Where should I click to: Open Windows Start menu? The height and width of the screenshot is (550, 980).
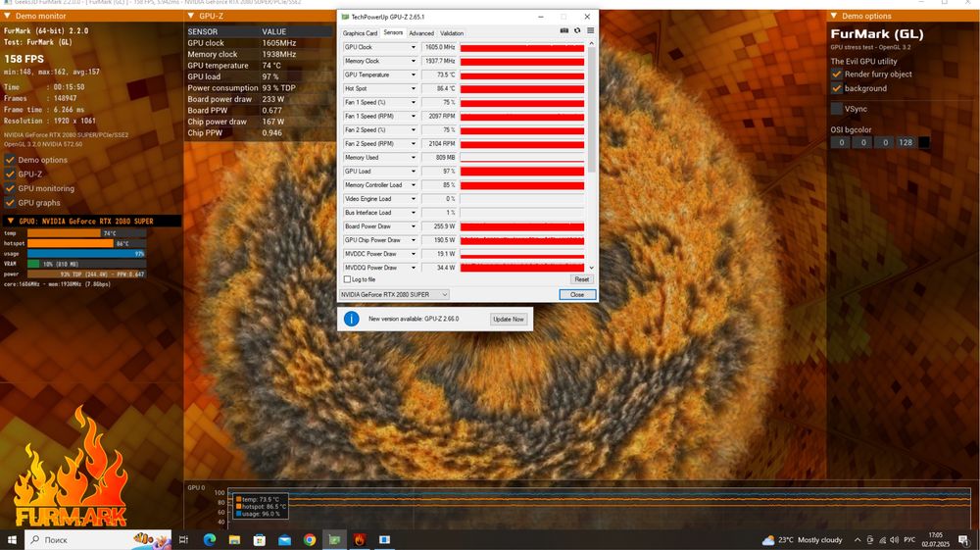click(x=11, y=539)
